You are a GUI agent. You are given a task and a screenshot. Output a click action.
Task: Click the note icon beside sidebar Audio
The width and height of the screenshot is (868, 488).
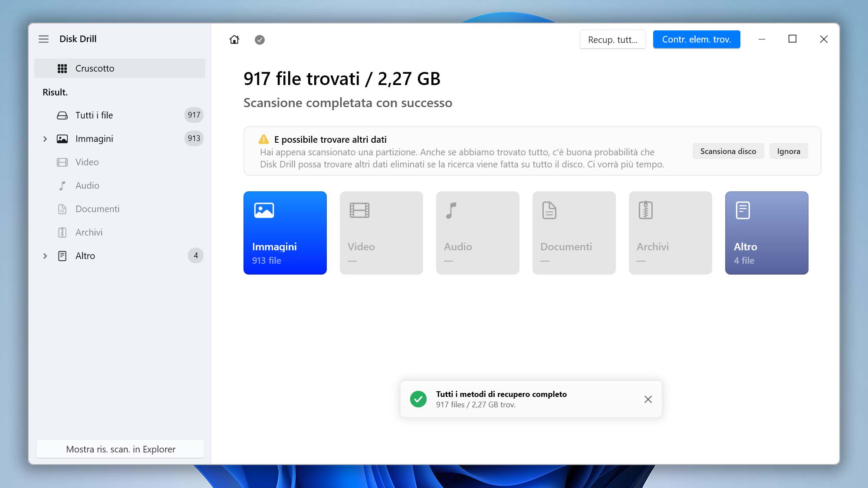(62, 186)
